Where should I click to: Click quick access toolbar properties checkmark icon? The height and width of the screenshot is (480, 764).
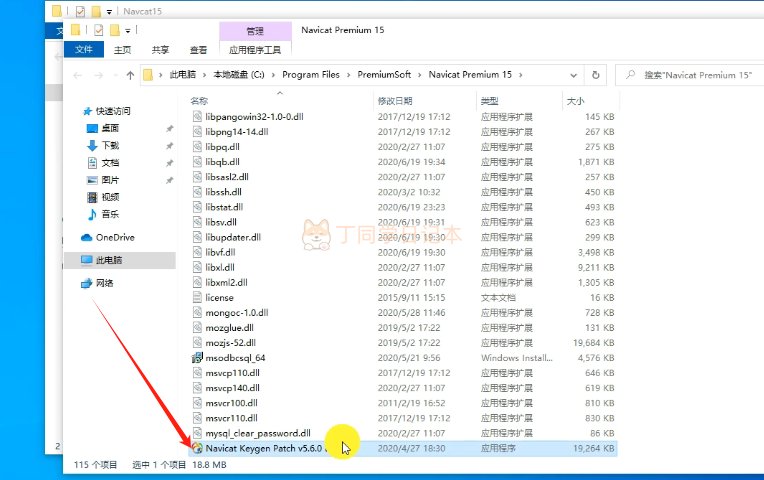(98, 30)
